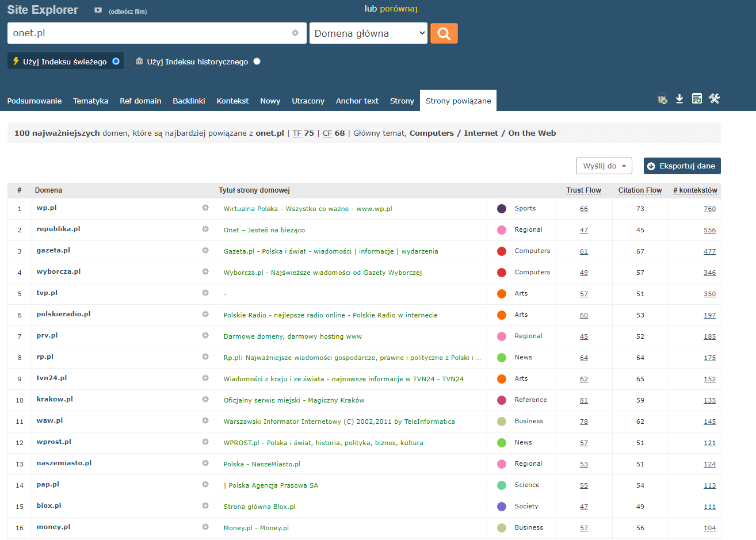Select 'Użyj Indeksu świeżego' radio button

pos(116,61)
